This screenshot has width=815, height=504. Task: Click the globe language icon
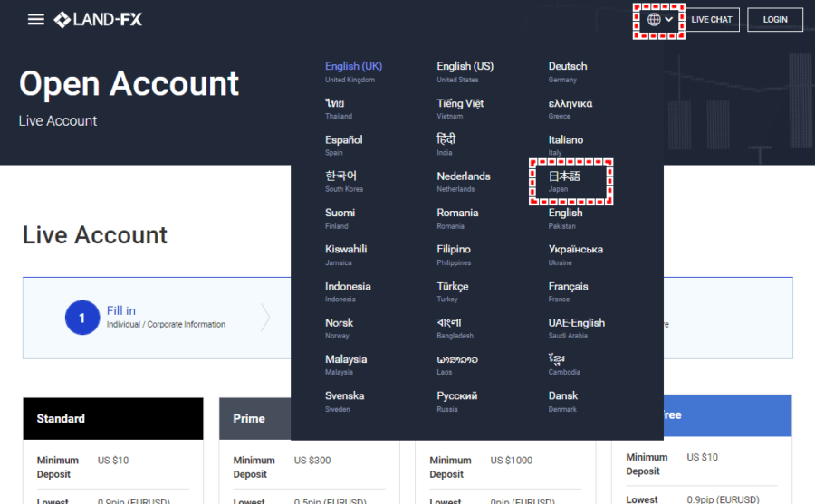pos(654,20)
